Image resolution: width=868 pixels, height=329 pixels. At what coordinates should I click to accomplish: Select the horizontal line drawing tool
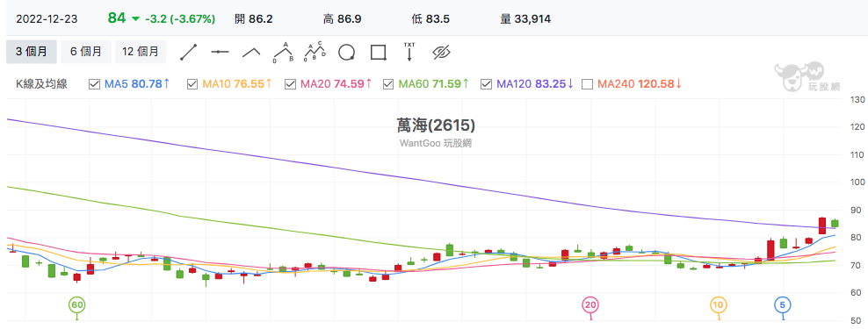(x=220, y=52)
